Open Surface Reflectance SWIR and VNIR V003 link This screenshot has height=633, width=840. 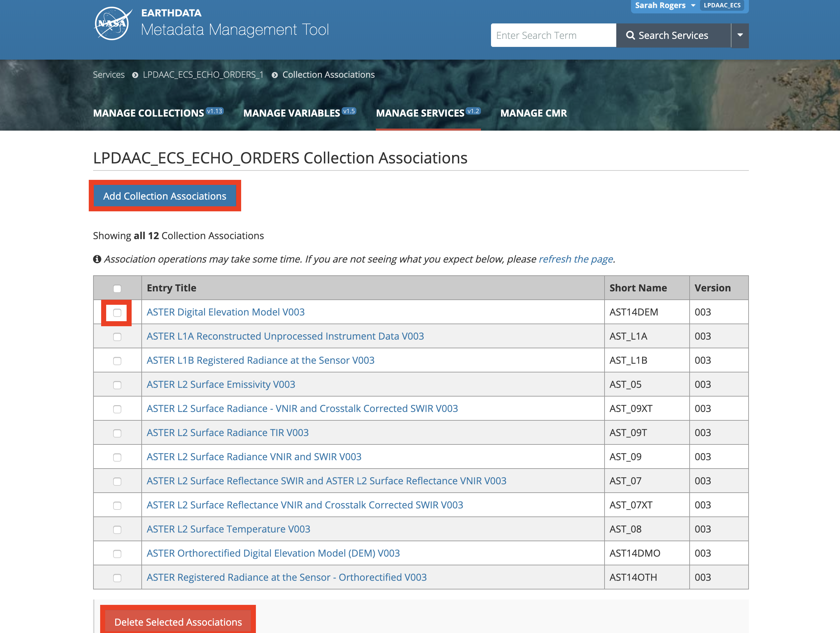click(x=327, y=481)
